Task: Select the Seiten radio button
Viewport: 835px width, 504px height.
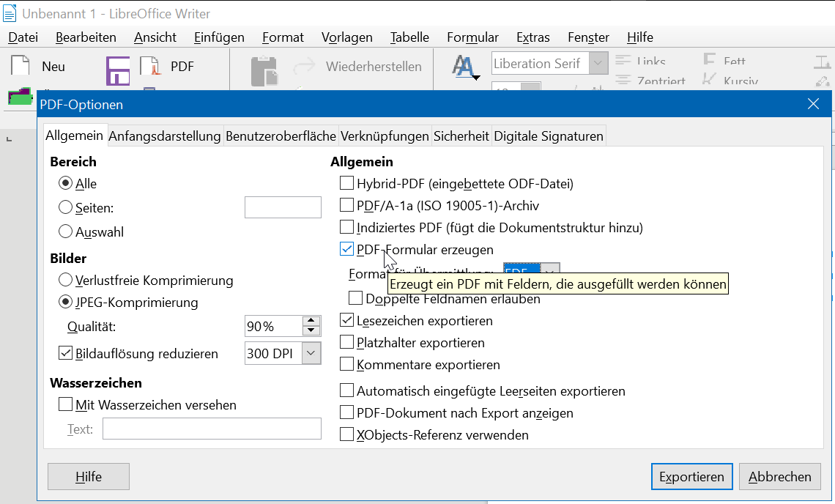Action: tap(65, 207)
